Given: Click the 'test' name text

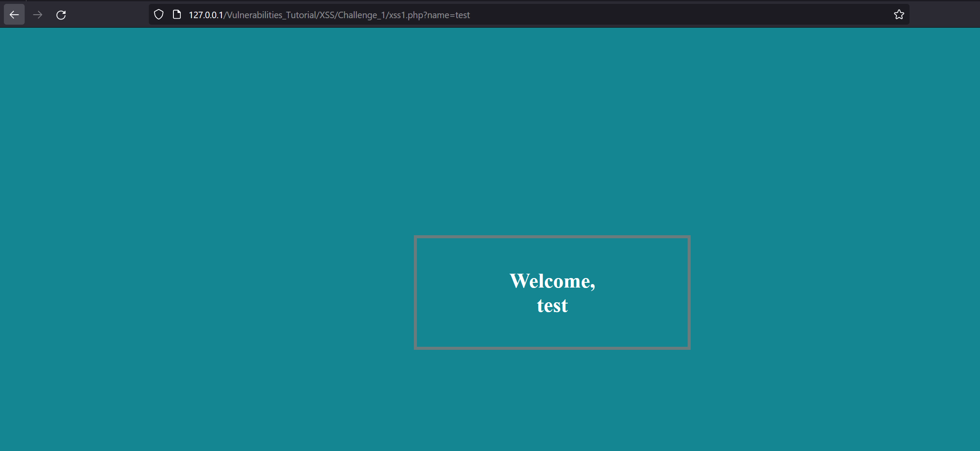Looking at the screenshot, I should click(x=552, y=306).
